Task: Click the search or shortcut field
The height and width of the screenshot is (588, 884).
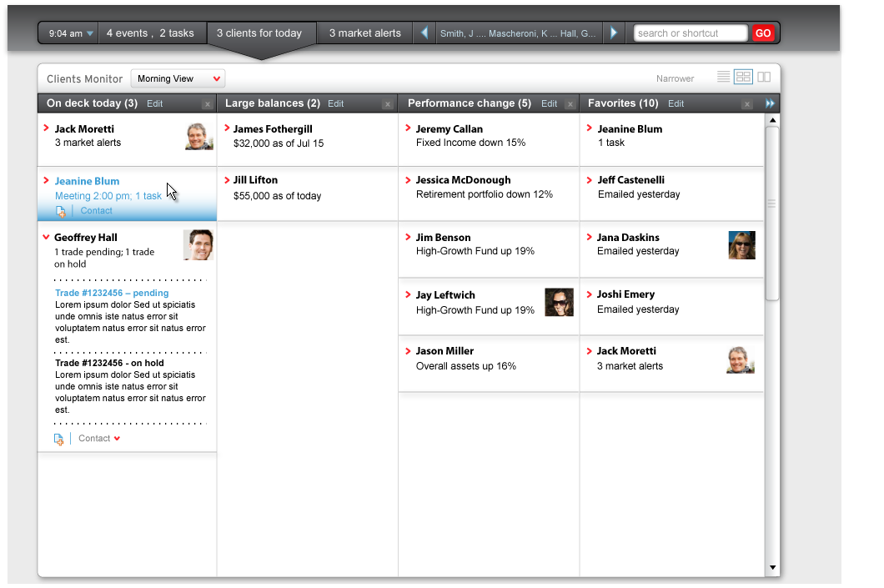Action: (x=691, y=33)
